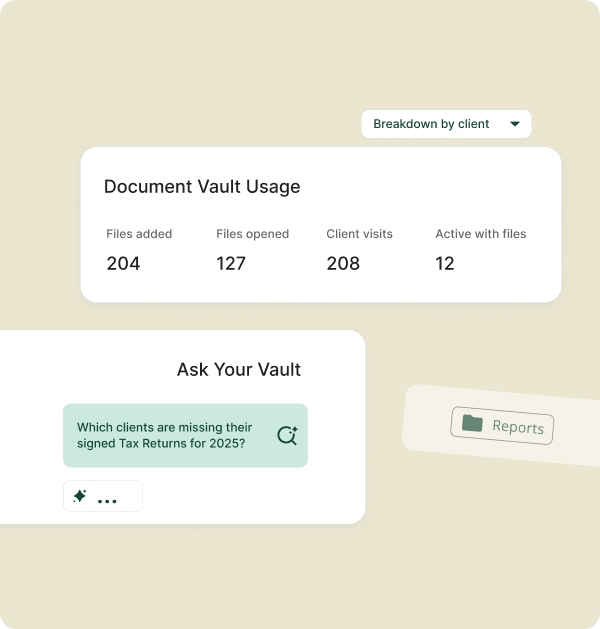The width and height of the screenshot is (600, 629).
Task: Open the Breakdown by client selector
Action: click(x=446, y=124)
